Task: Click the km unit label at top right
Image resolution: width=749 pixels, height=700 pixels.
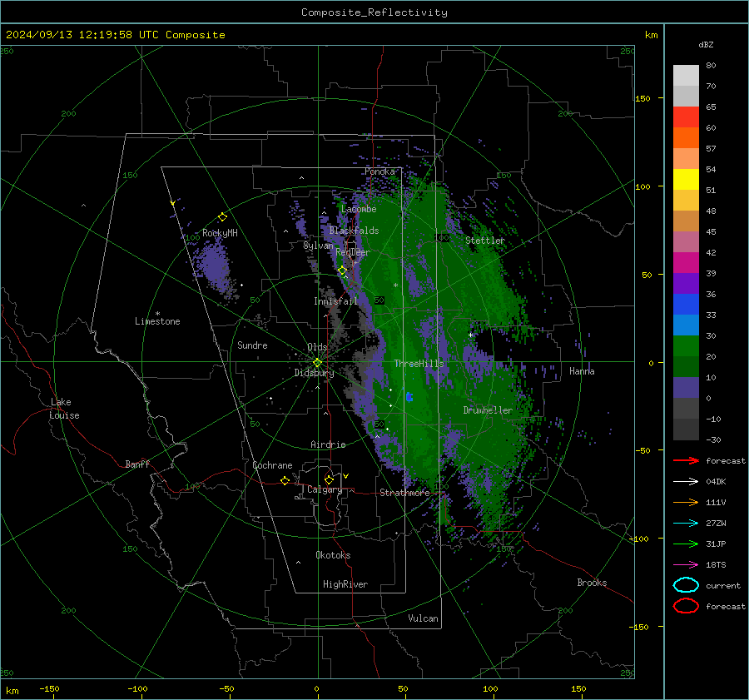Action: 651,35
